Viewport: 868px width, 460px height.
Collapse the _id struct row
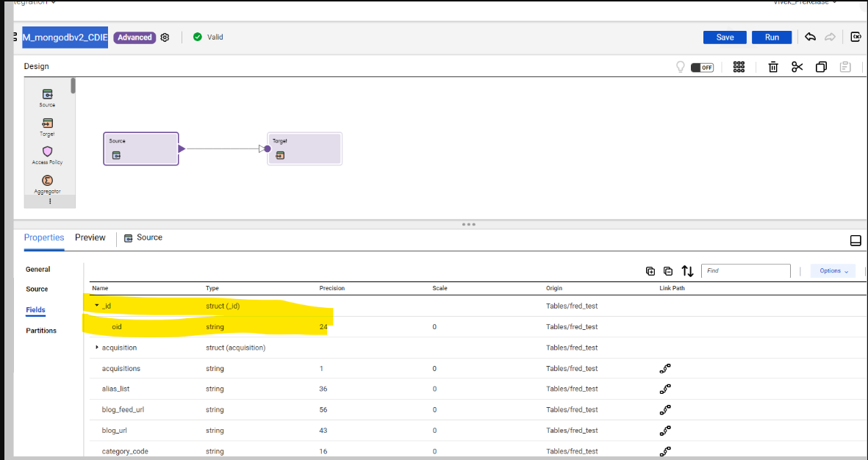click(97, 306)
